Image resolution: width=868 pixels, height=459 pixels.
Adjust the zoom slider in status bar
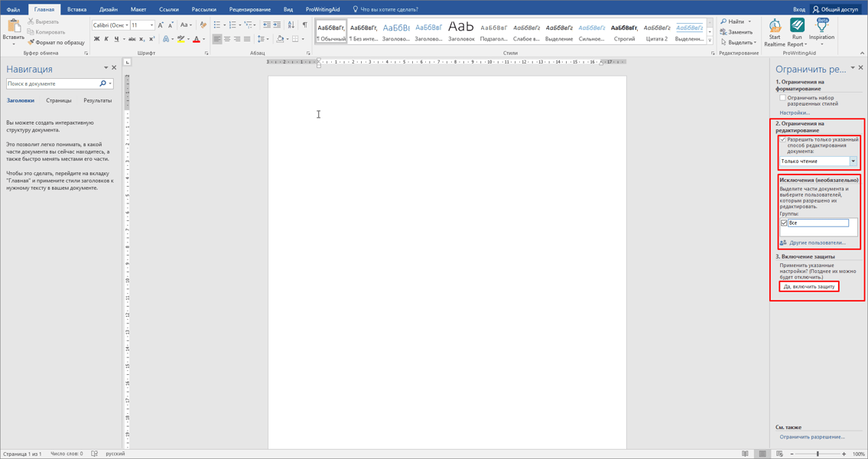[x=818, y=454]
